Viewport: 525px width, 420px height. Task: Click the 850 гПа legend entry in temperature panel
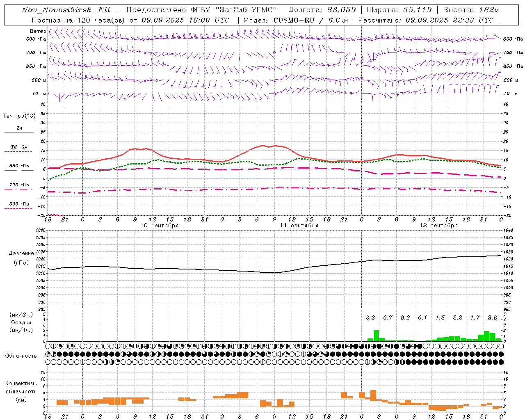19,166
